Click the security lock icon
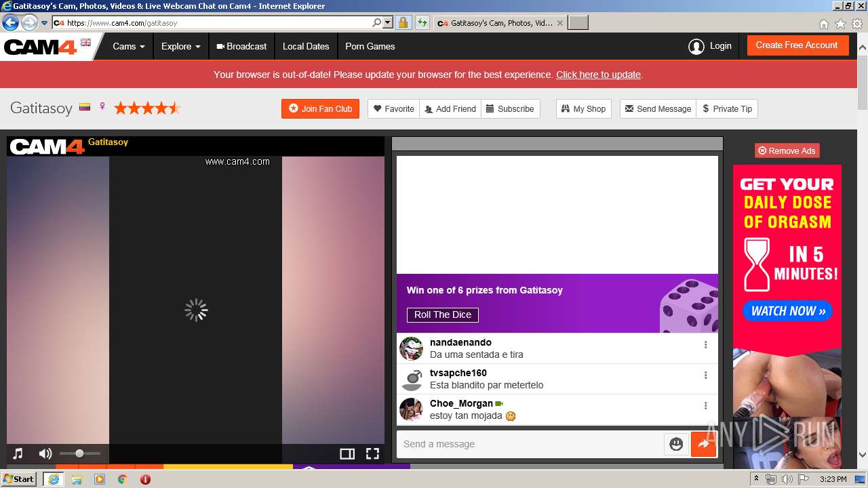Image resolution: width=868 pixels, height=488 pixels. pyautogui.click(x=403, y=22)
